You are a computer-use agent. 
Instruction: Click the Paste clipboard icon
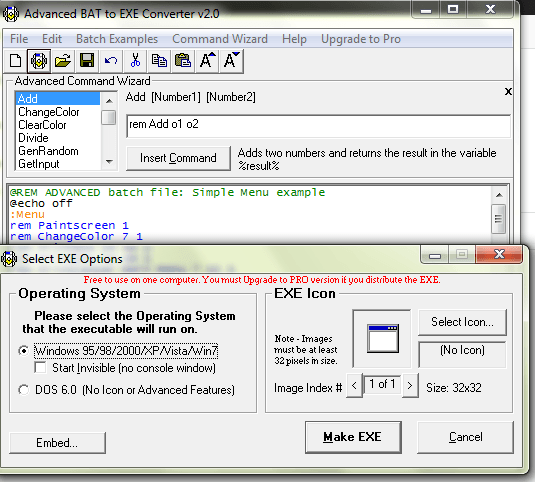[183, 61]
